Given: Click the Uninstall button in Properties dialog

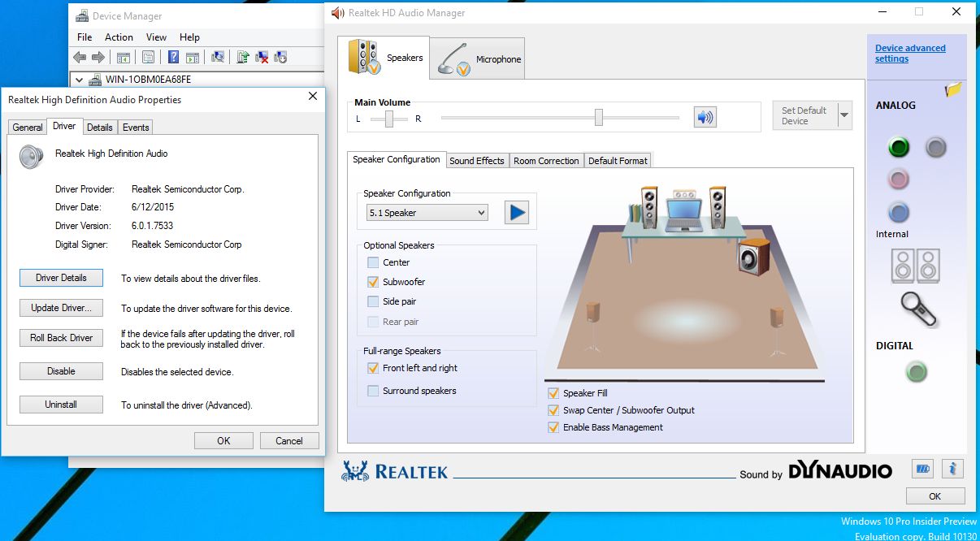Looking at the screenshot, I should click(61, 405).
